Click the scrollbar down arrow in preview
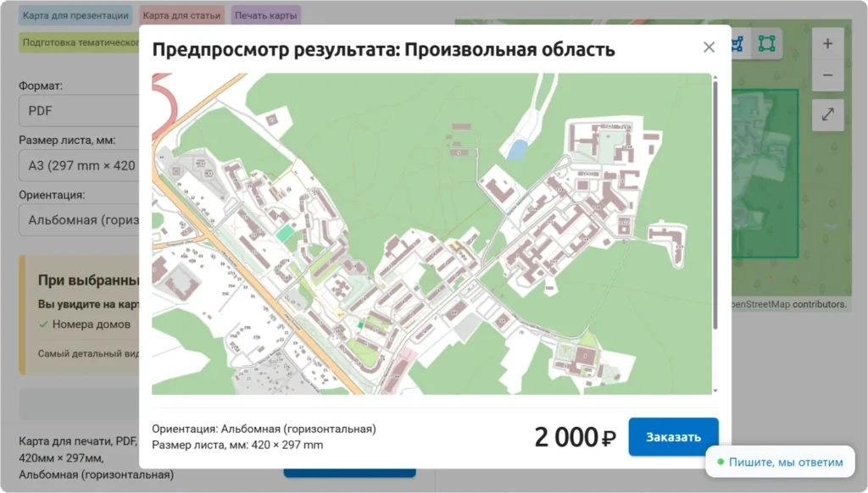This screenshot has width=868, height=493. 715,391
